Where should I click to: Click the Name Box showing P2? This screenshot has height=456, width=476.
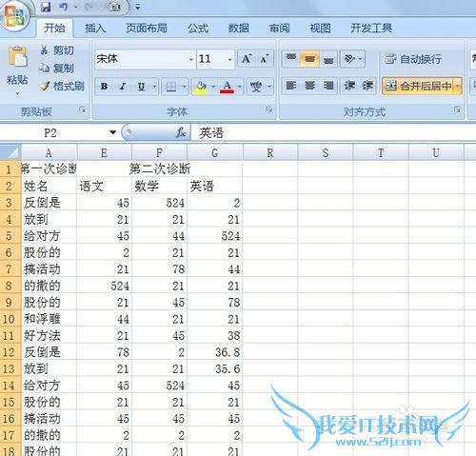(x=54, y=132)
